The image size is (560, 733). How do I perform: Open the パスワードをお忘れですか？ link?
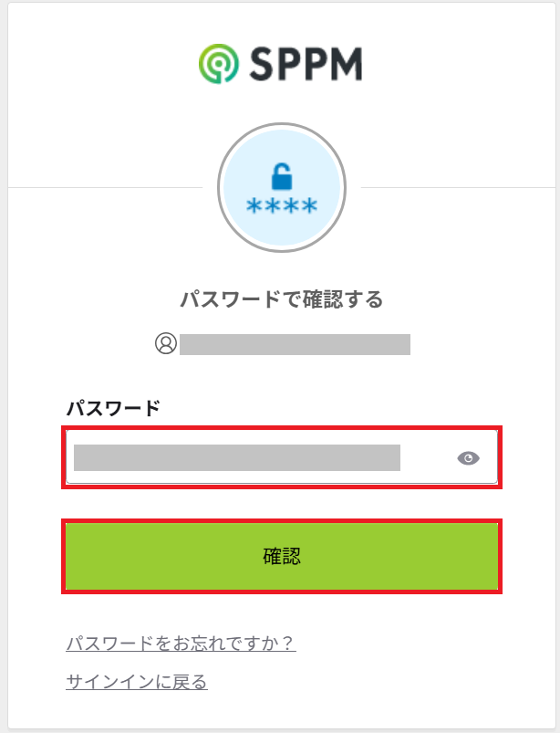pos(181,644)
